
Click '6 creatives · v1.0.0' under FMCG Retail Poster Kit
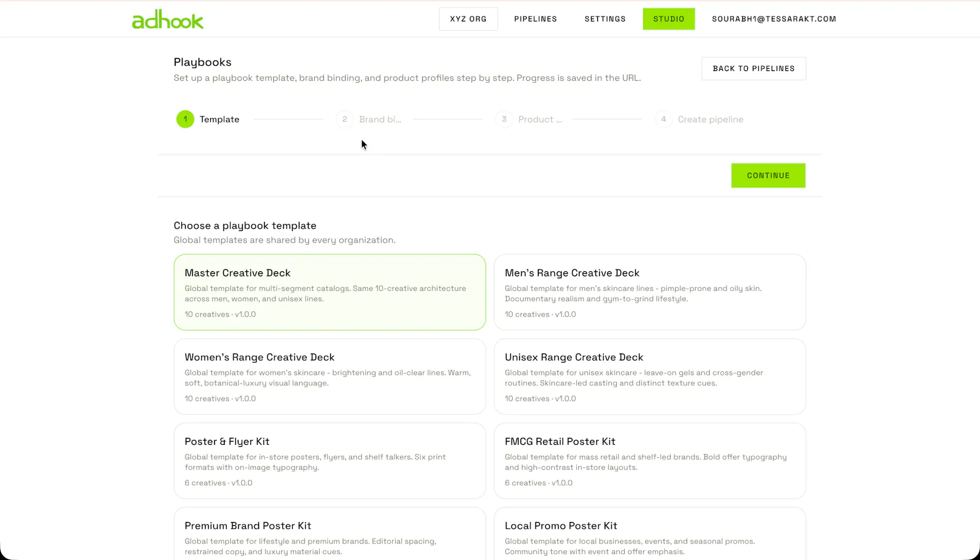[x=538, y=483]
